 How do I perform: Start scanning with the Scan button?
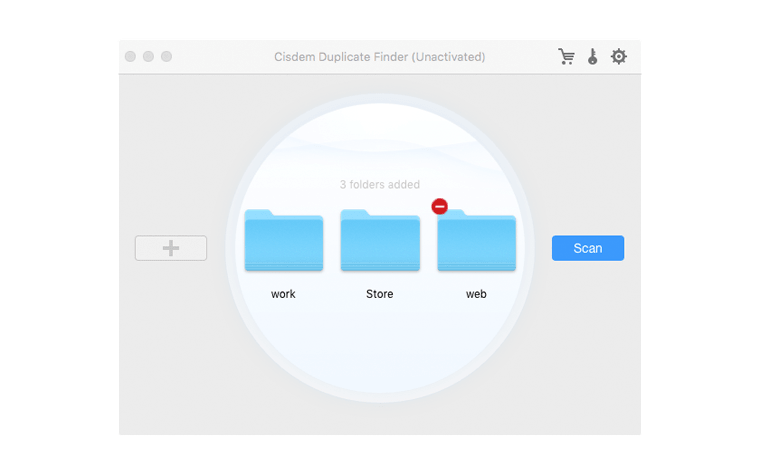tap(588, 248)
